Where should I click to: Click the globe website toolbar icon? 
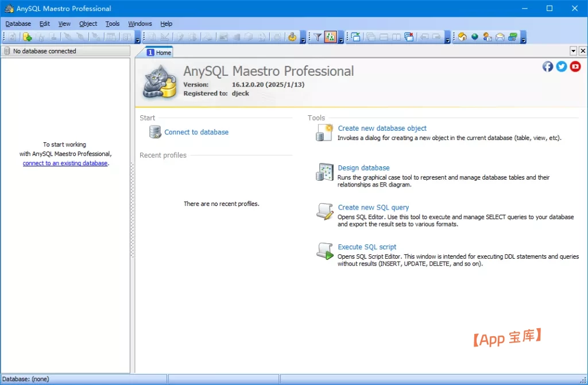(475, 37)
